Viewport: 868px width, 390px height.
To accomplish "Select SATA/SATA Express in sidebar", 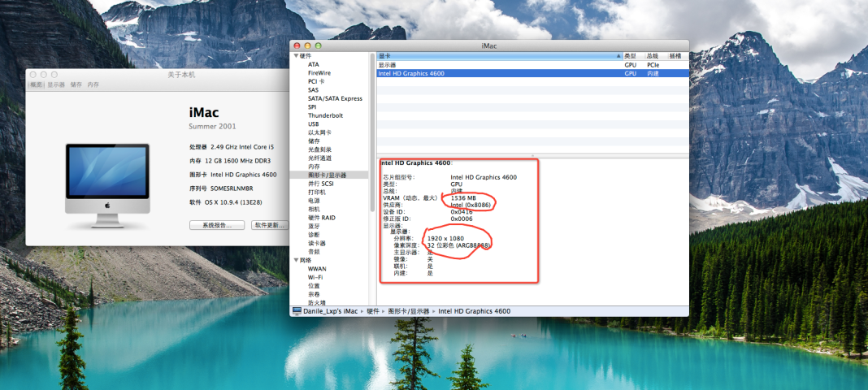I will [335, 98].
